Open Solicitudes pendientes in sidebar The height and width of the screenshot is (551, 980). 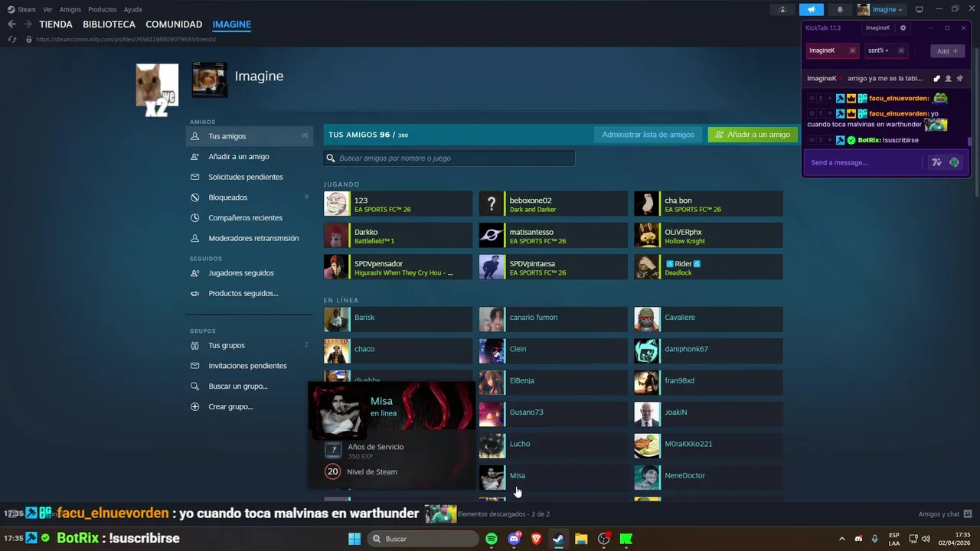250,177
